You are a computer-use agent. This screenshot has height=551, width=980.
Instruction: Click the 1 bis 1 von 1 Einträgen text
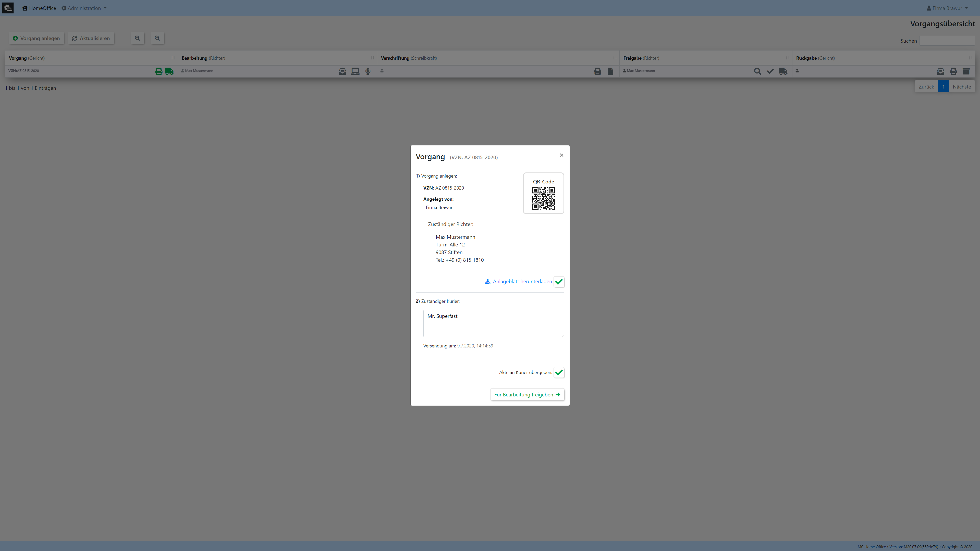(x=30, y=88)
